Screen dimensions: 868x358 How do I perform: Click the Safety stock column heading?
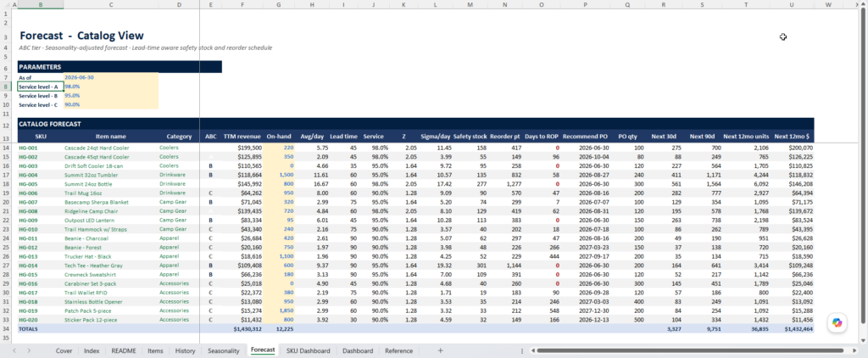[x=470, y=137]
